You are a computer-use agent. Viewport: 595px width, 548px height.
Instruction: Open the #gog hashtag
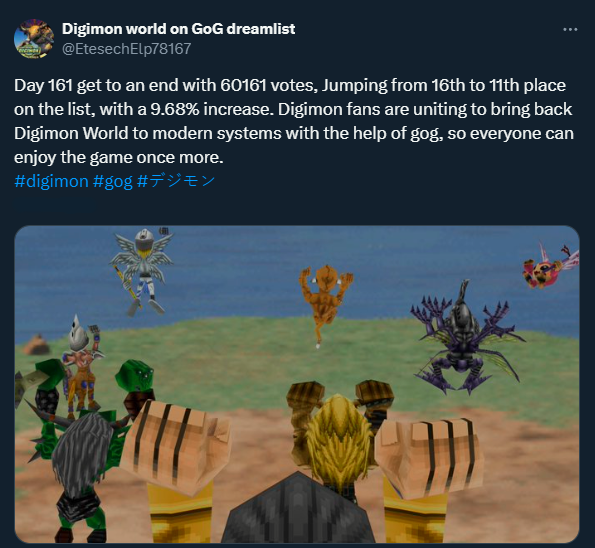[x=112, y=181]
